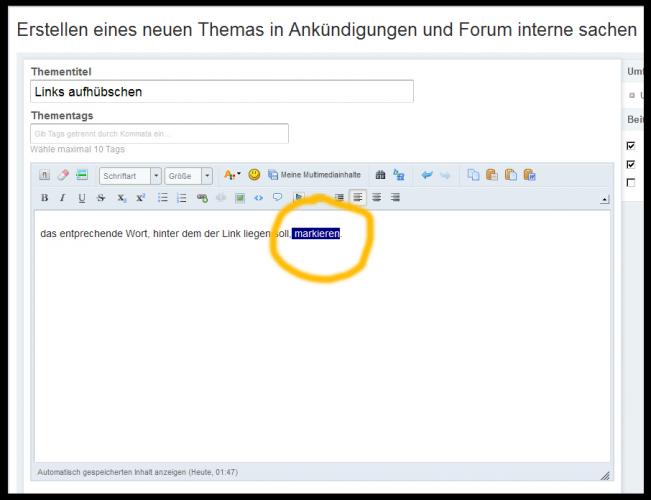Expand the text color dropdown arrow

pos(237,175)
